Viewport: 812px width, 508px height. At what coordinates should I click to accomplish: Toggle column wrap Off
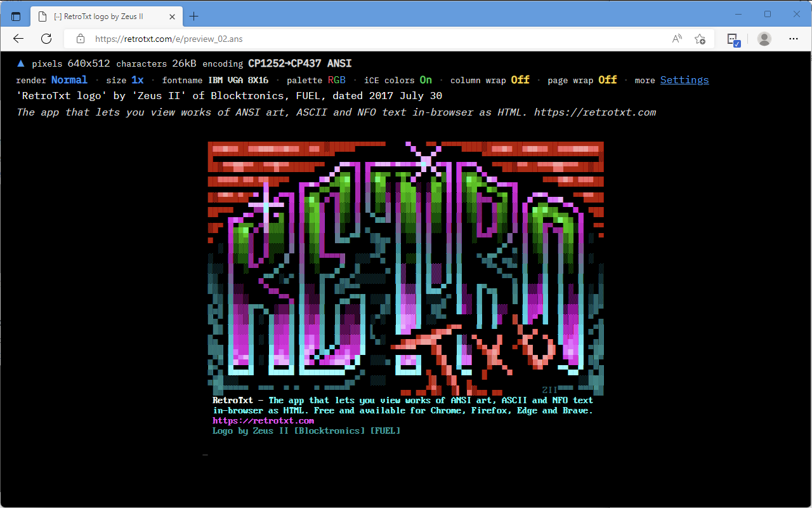click(x=520, y=80)
